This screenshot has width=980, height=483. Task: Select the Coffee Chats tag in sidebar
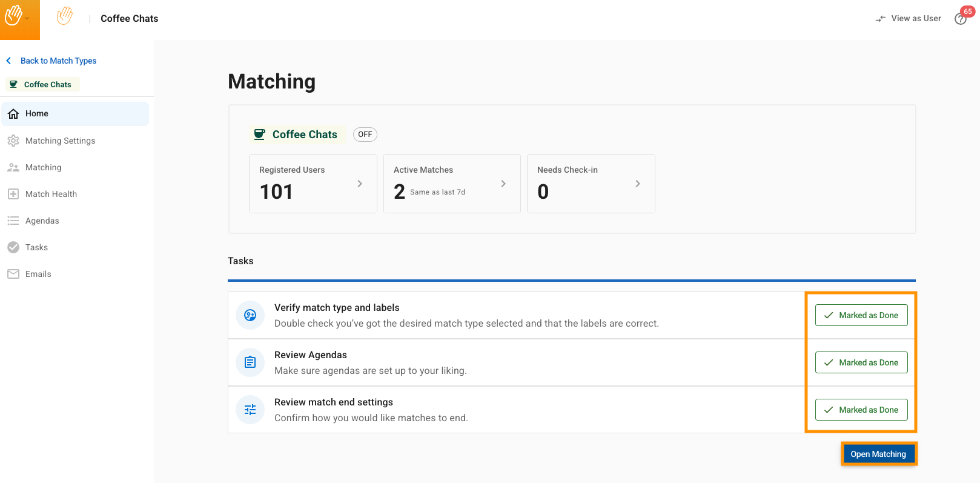click(42, 84)
